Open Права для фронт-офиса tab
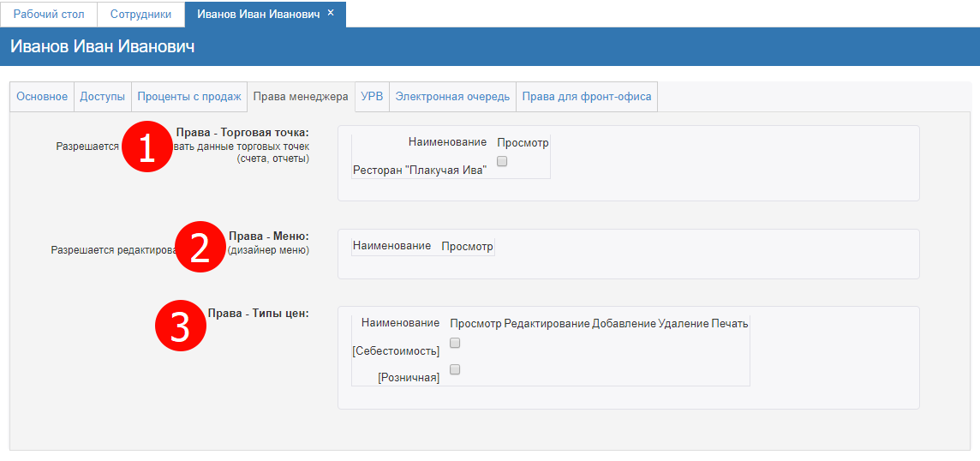The height and width of the screenshot is (461, 980). 587,97
